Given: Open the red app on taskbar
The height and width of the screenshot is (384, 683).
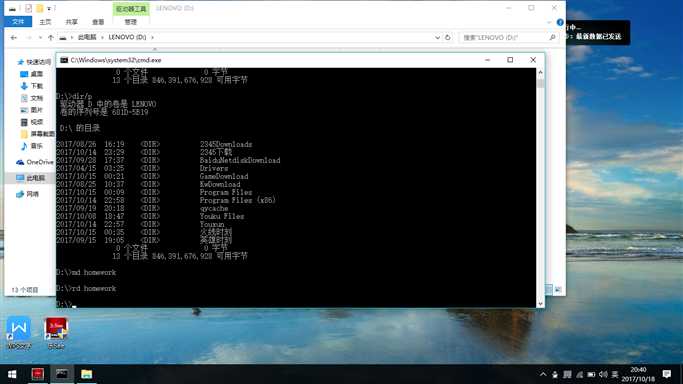Looking at the screenshot, I should 37,374.
